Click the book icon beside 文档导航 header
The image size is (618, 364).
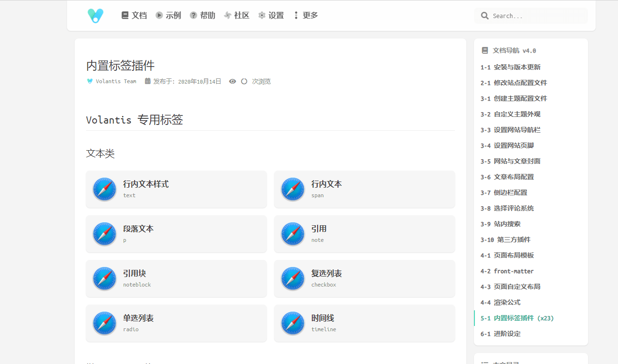point(485,50)
